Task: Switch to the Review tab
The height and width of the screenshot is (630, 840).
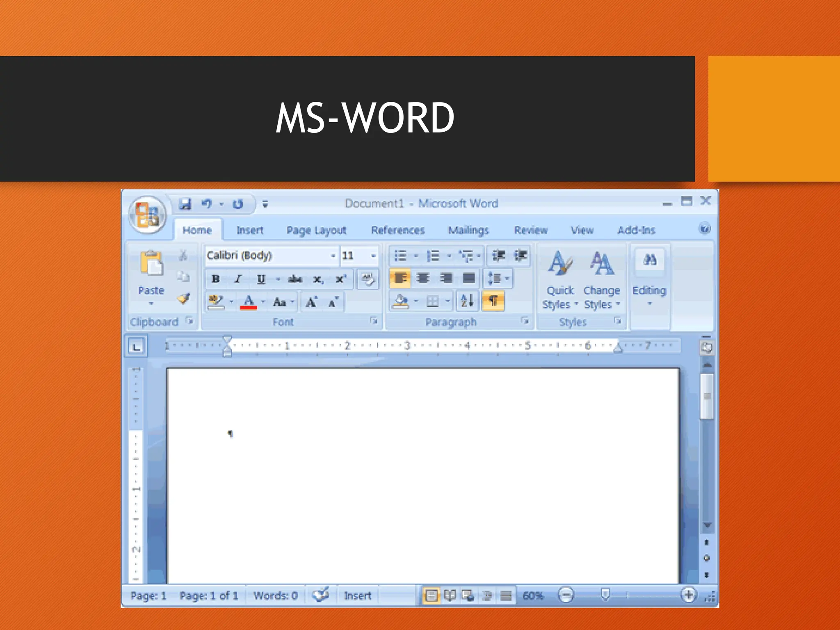Action: tap(531, 230)
